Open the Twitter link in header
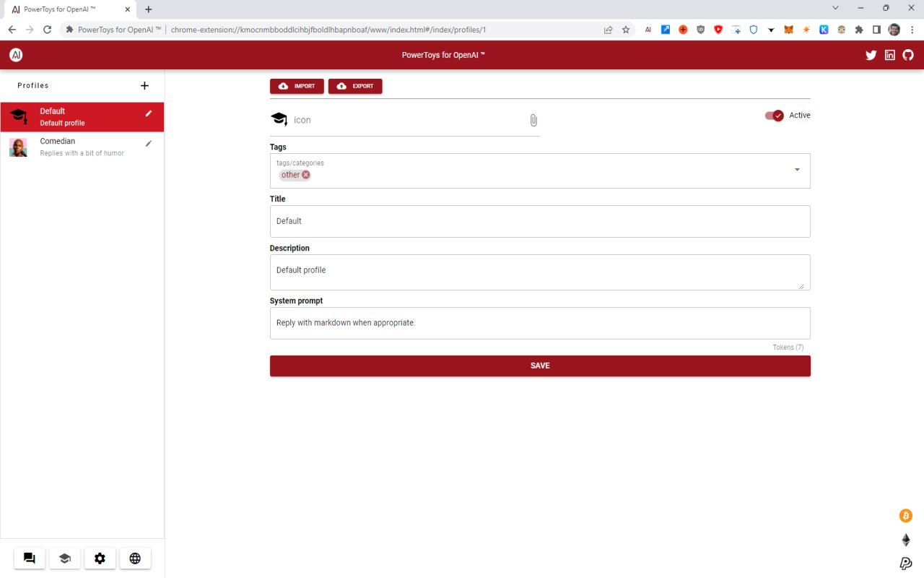The image size is (924, 578). [871, 55]
